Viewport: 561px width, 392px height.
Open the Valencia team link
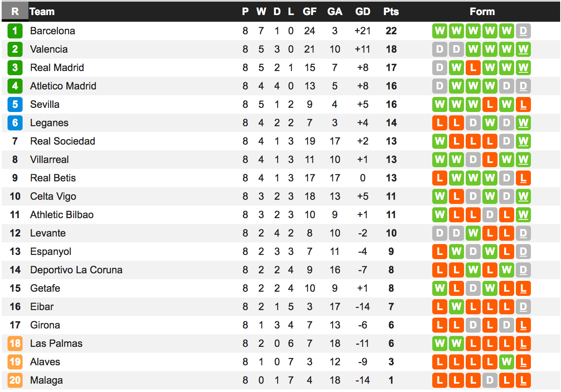[49, 49]
